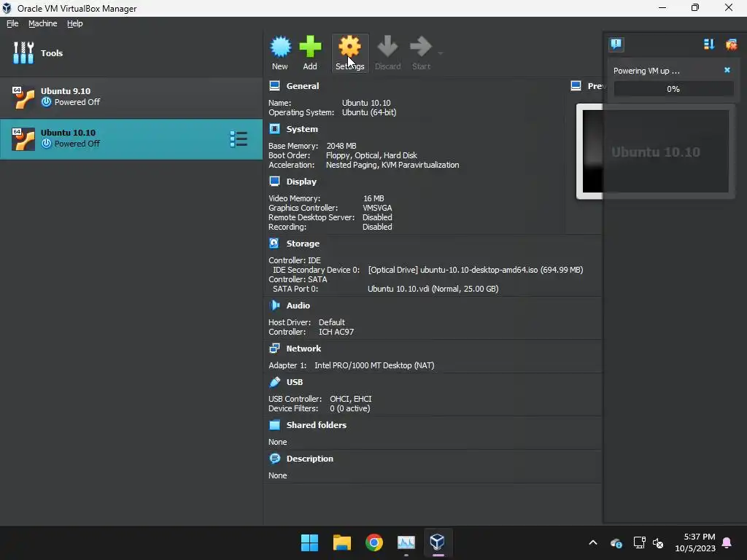Click the Network section adapter icon

point(274,348)
